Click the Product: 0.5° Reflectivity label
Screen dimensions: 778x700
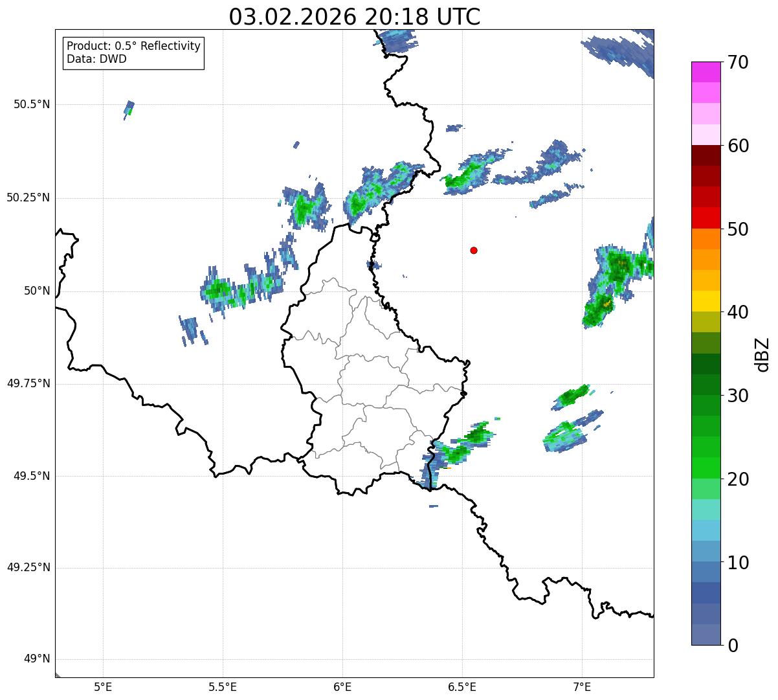point(133,46)
